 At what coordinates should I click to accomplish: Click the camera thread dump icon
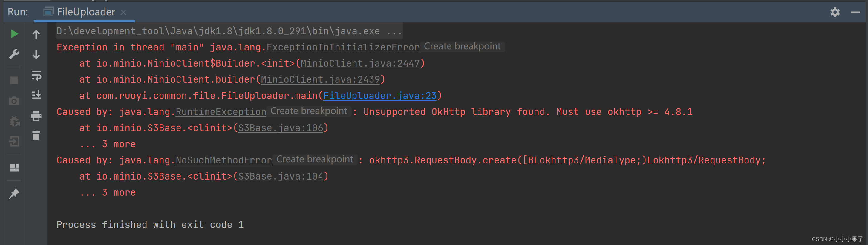coord(14,101)
